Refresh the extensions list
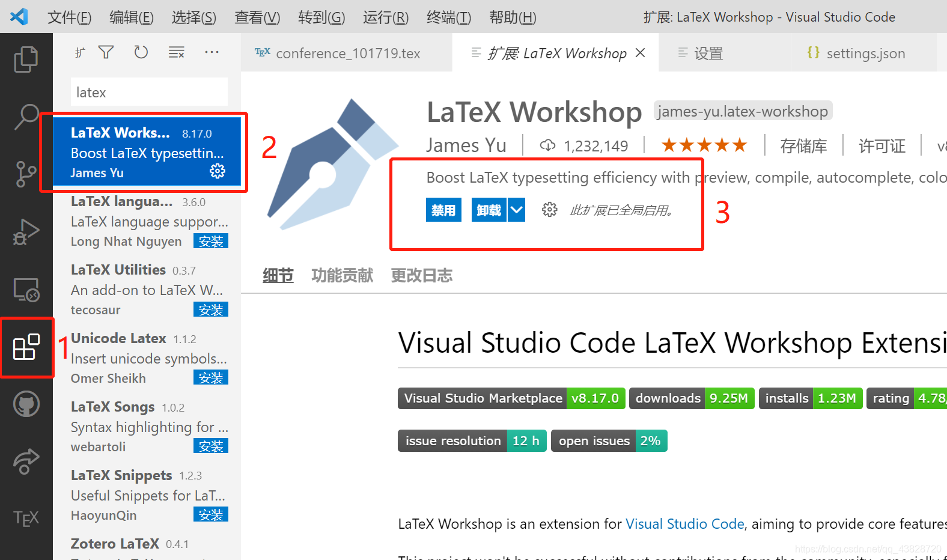This screenshot has width=947, height=560. 141,52
